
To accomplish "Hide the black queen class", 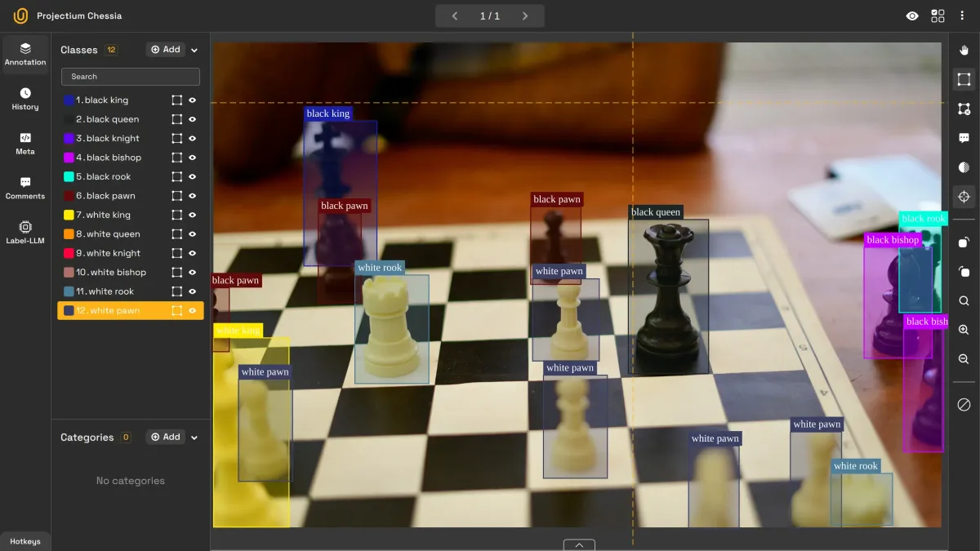I will click(193, 119).
